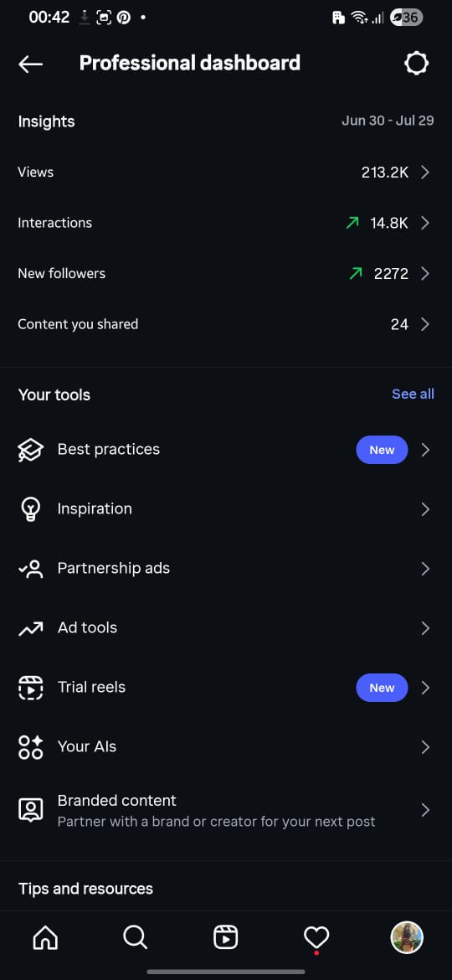This screenshot has width=452, height=980.
Task: Click the See all tools link
Action: (413, 395)
